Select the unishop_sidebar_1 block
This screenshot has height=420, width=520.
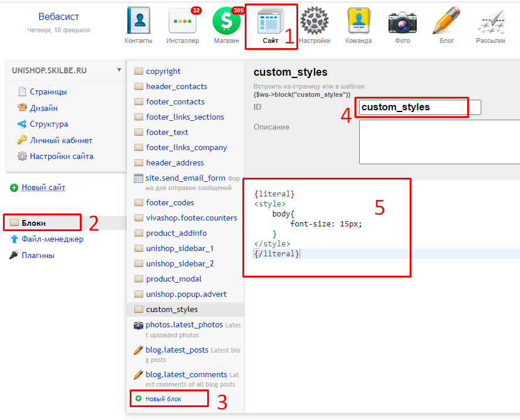point(180,248)
